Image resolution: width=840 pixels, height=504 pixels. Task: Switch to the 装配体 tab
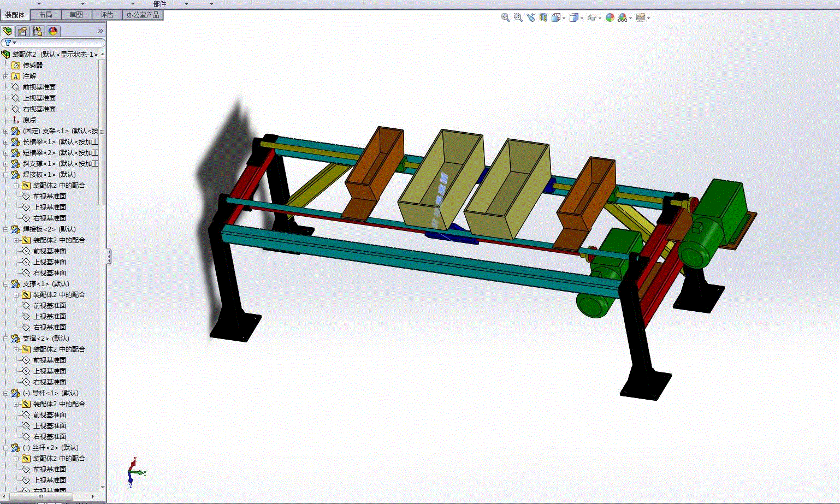[x=15, y=15]
